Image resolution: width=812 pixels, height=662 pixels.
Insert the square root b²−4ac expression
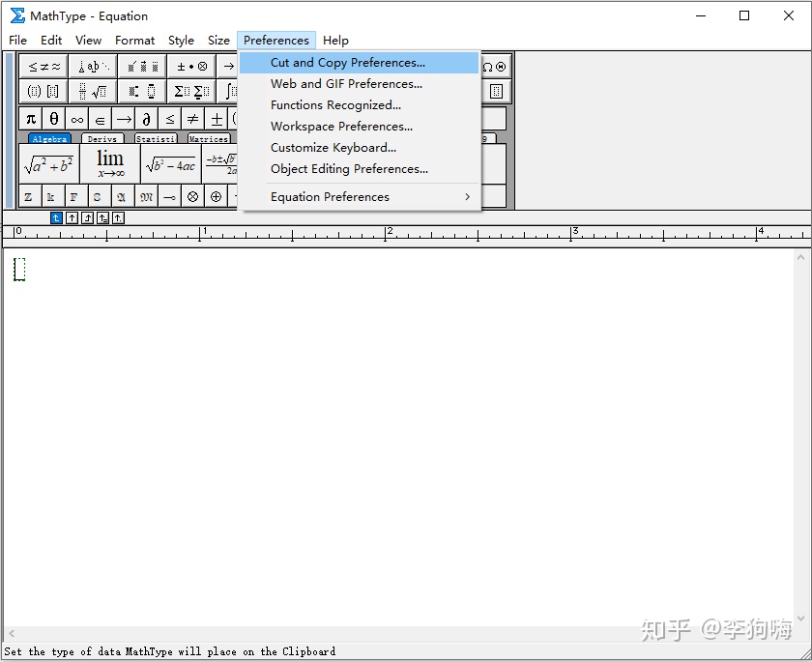coord(171,164)
